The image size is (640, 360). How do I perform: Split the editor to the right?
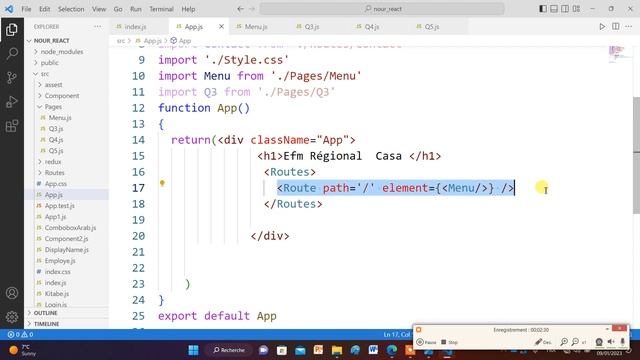(616, 27)
